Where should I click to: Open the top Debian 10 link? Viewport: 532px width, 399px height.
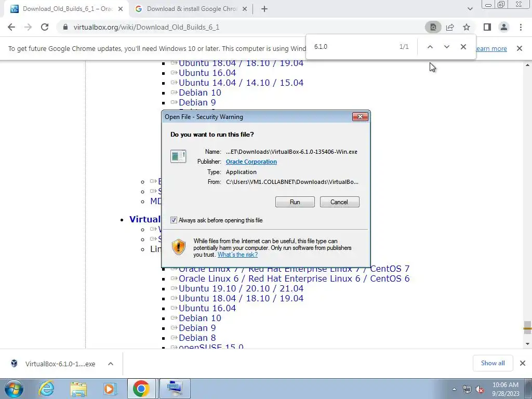point(200,92)
